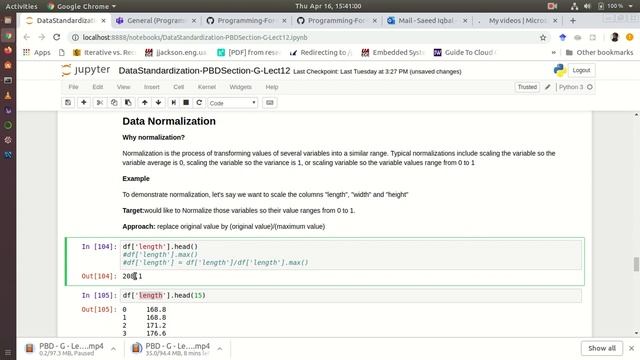Bookmark this page with the star icon
The image size is (640, 360).
[x=543, y=38]
